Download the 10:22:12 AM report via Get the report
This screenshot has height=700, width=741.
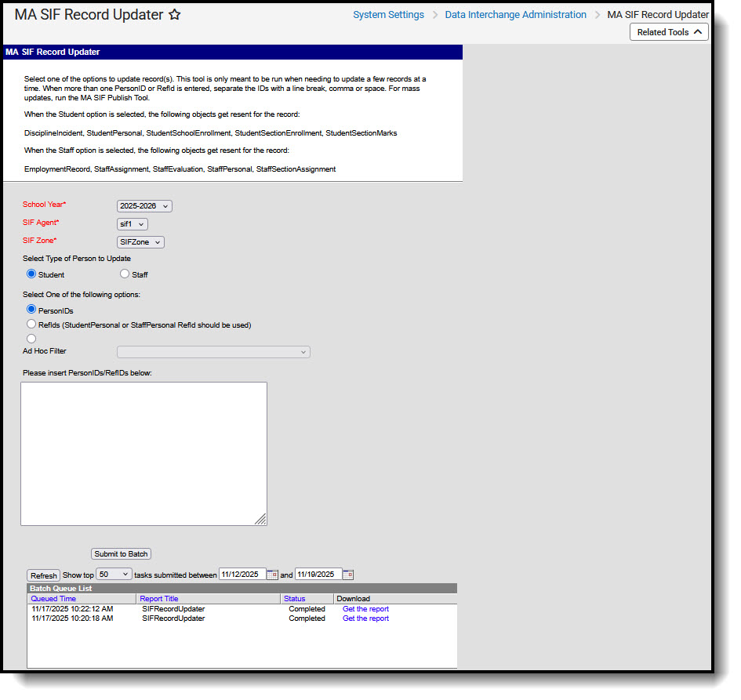pyautogui.click(x=365, y=608)
